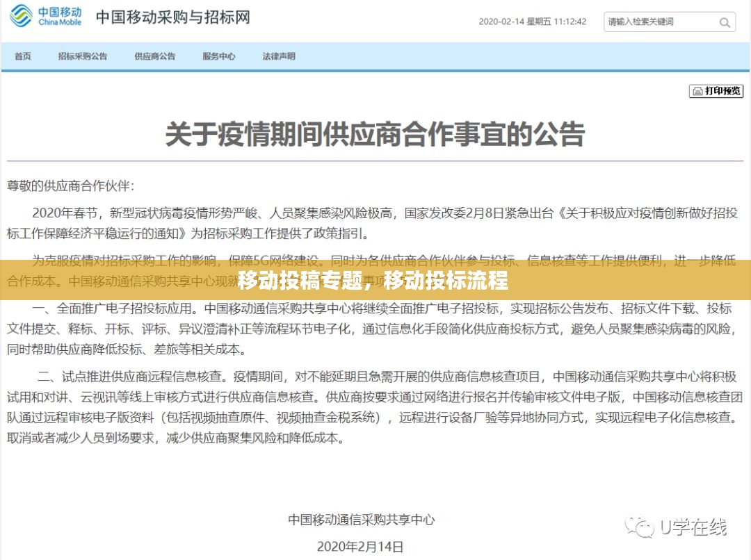Click the 打印预览 print preview button
This screenshot has width=751, height=560.
point(716,91)
